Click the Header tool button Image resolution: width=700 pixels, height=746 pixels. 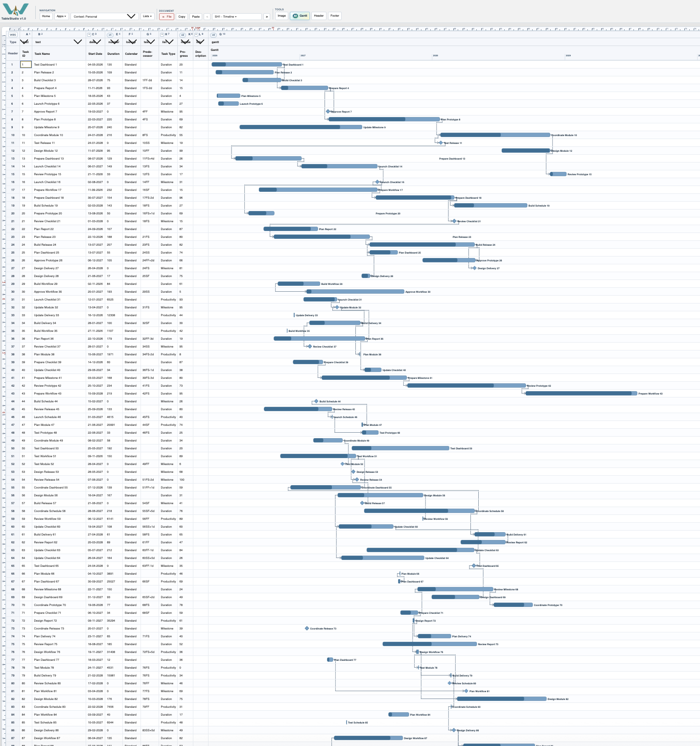click(319, 16)
